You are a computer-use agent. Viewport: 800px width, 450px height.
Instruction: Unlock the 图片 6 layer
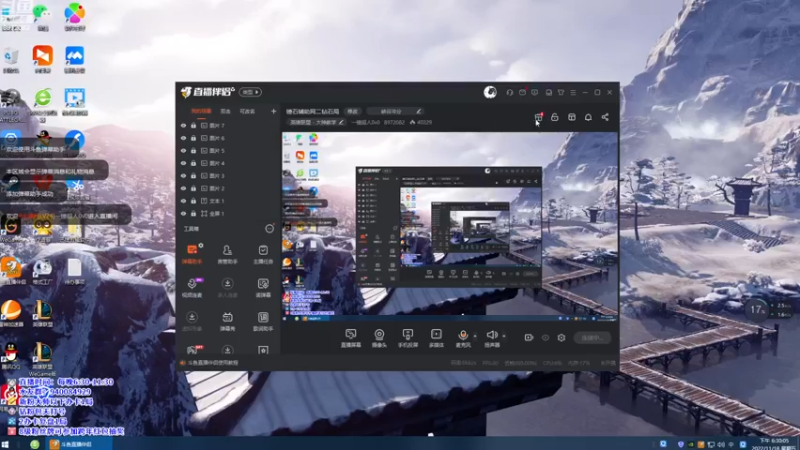pyautogui.click(x=193, y=138)
